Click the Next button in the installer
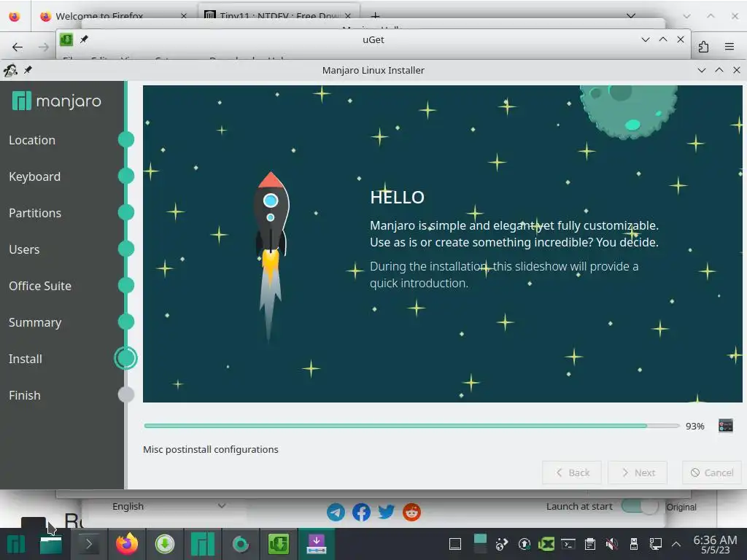747x560 pixels. [x=638, y=472]
